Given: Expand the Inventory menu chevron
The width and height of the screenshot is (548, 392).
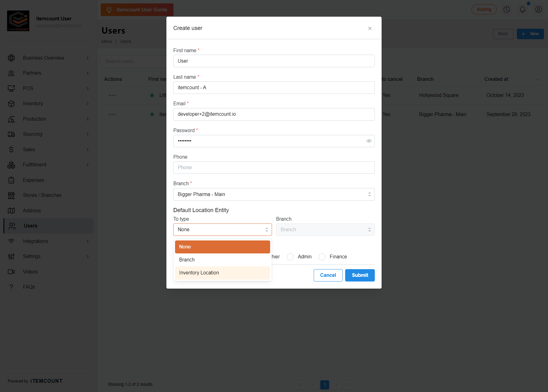Looking at the screenshot, I should pos(88,104).
